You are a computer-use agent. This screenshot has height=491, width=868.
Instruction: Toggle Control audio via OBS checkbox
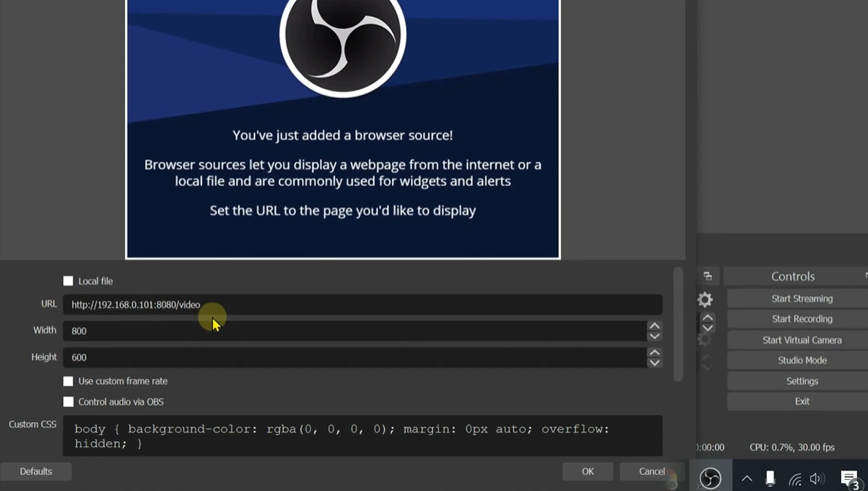tap(68, 402)
